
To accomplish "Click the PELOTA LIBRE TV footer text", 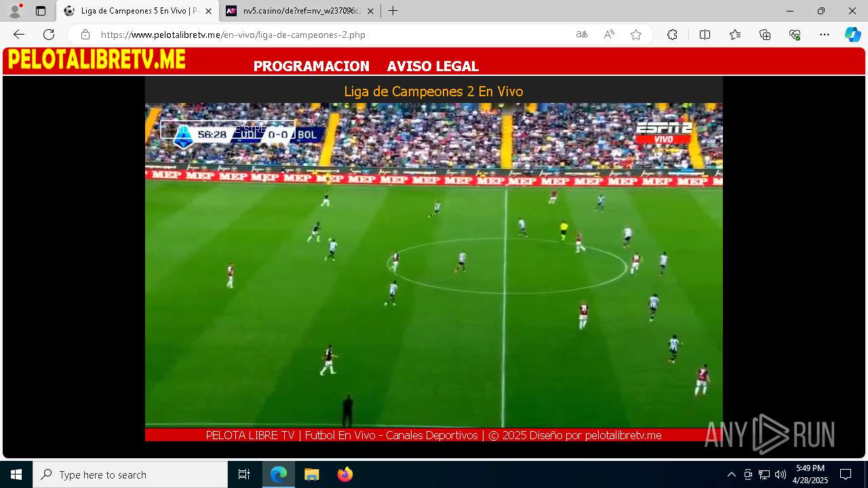I will pos(433,435).
